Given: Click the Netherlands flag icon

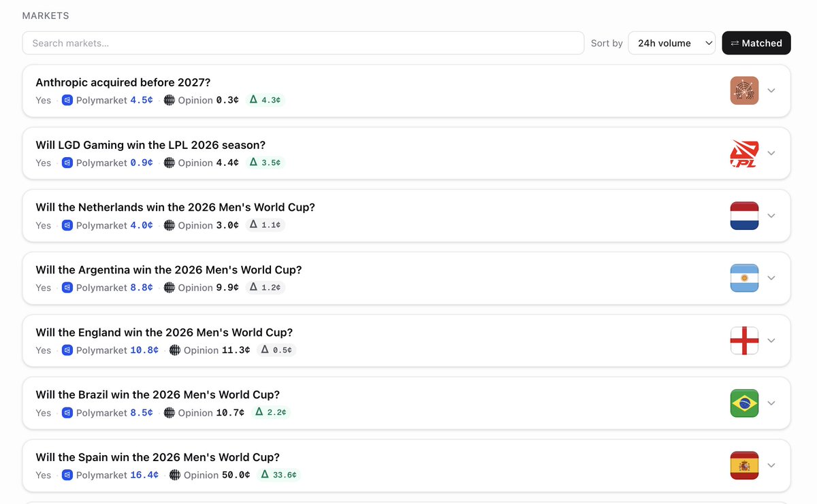Looking at the screenshot, I should 744,216.
